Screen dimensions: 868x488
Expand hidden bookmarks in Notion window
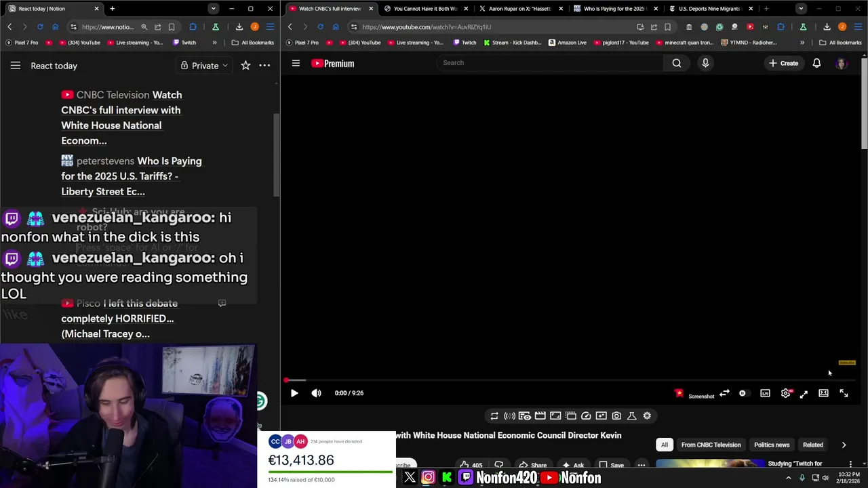[214, 43]
